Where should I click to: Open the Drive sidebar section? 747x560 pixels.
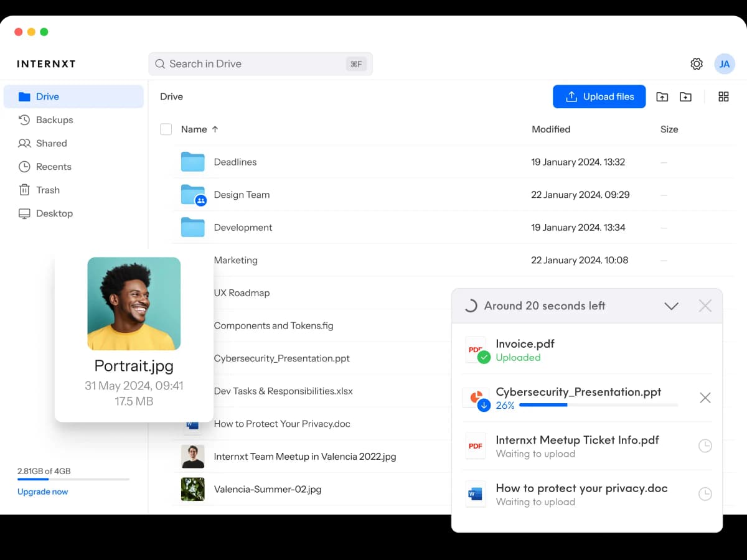pyautogui.click(x=47, y=96)
